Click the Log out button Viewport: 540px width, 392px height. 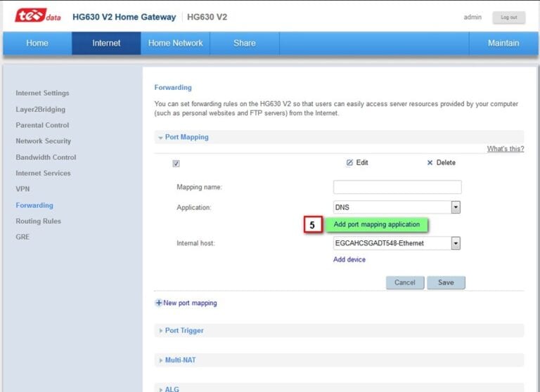(508, 17)
